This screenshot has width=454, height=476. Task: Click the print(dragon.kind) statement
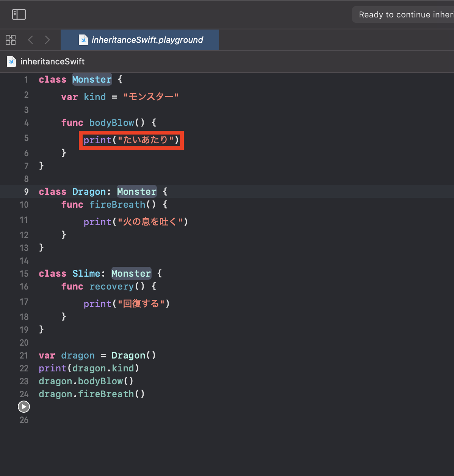(x=89, y=368)
